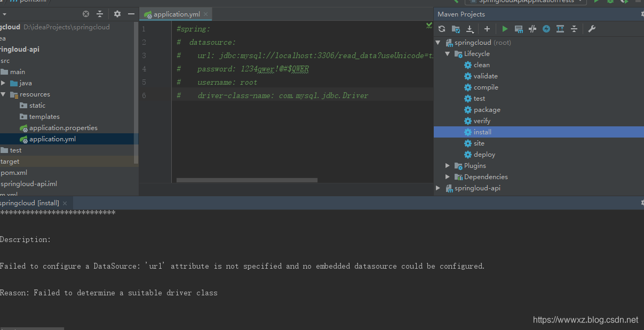The width and height of the screenshot is (644, 330).
Task: Open springloud-api.iml file
Action: [29, 184]
